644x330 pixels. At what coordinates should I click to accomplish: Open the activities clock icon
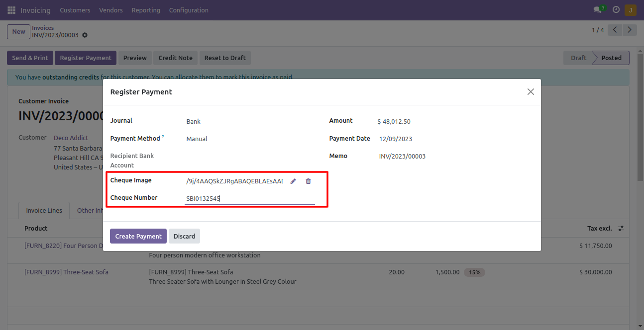pyautogui.click(x=616, y=10)
